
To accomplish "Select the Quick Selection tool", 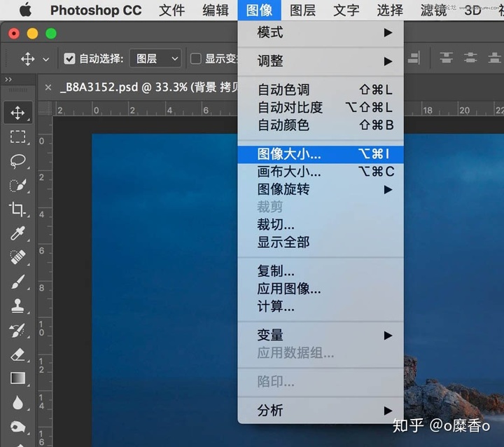I will point(17,186).
